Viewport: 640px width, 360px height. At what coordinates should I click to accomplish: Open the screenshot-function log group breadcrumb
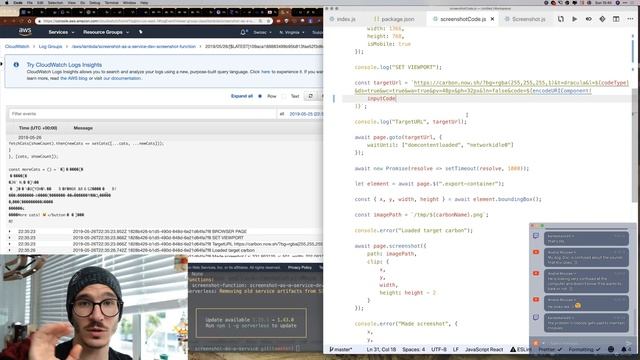[x=133, y=47]
